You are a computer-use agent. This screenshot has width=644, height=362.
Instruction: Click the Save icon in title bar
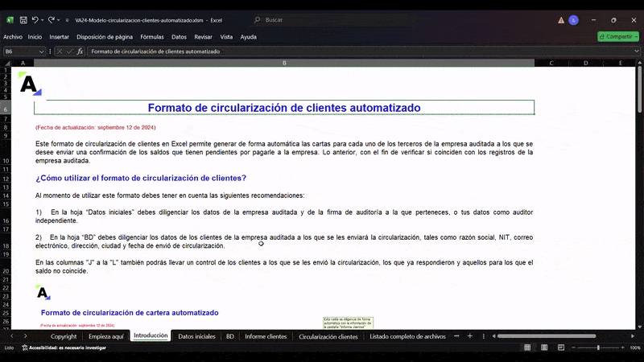coord(23,19)
